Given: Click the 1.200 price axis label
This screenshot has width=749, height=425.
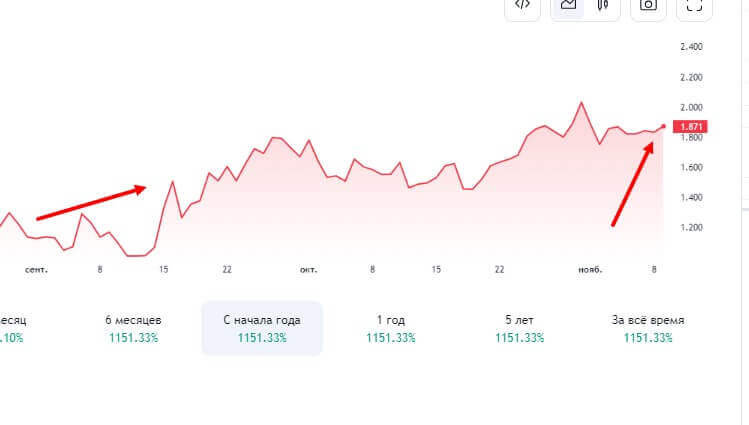Looking at the screenshot, I should 691,227.
